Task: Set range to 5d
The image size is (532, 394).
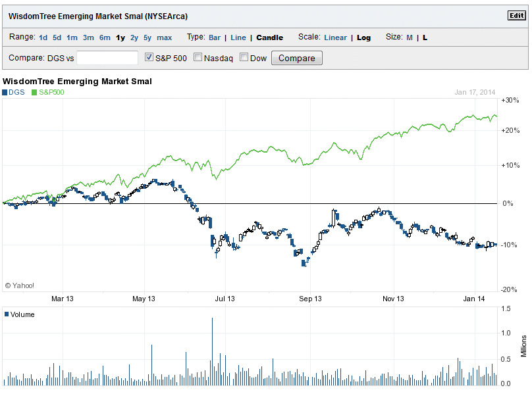Action: [x=57, y=37]
